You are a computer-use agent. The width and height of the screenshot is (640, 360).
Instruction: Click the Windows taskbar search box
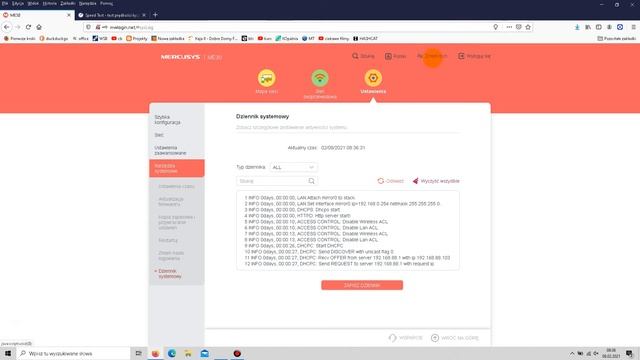(74, 353)
